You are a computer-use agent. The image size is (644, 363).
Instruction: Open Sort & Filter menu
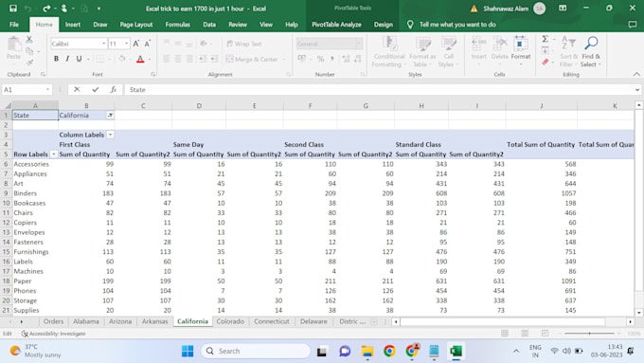[x=568, y=52]
